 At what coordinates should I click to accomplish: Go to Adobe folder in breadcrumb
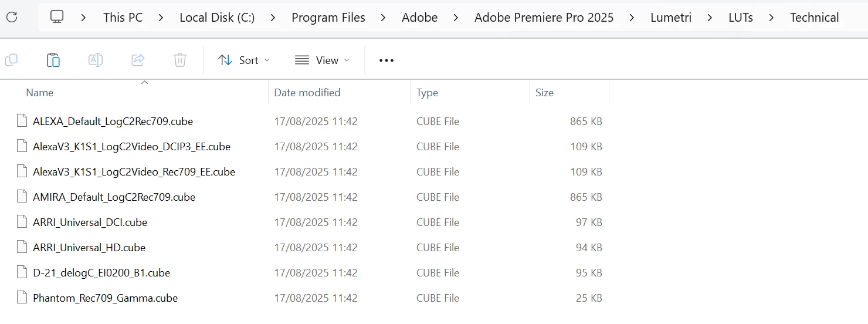(x=420, y=18)
